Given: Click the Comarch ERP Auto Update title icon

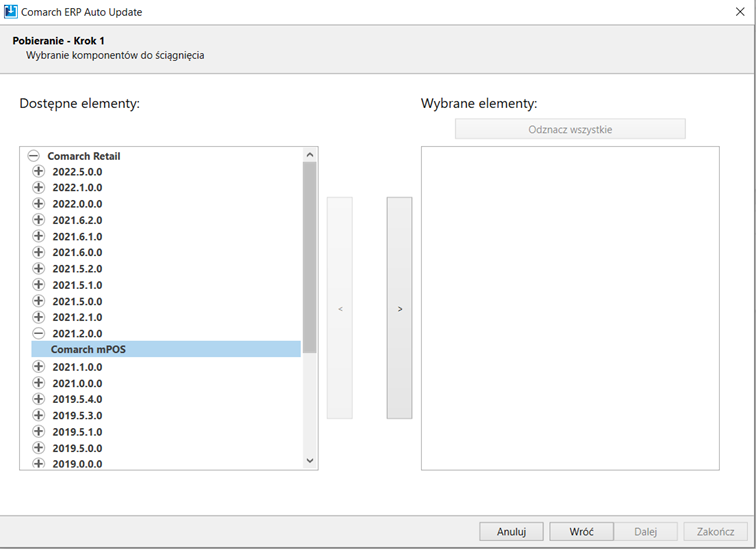Looking at the screenshot, I should (x=11, y=12).
